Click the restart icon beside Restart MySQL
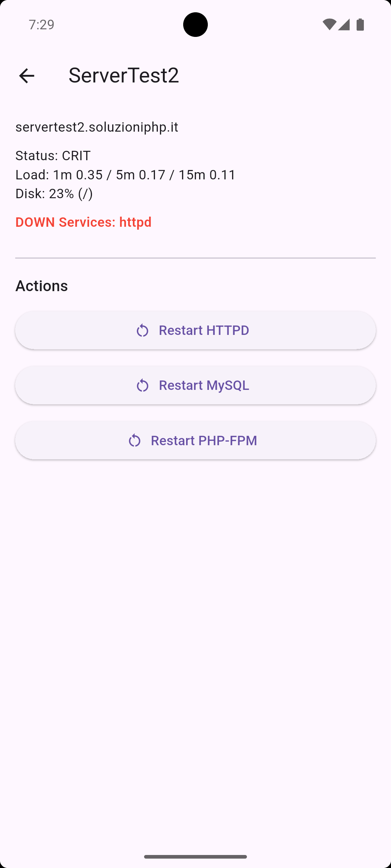391x868 pixels. click(142, 386)
